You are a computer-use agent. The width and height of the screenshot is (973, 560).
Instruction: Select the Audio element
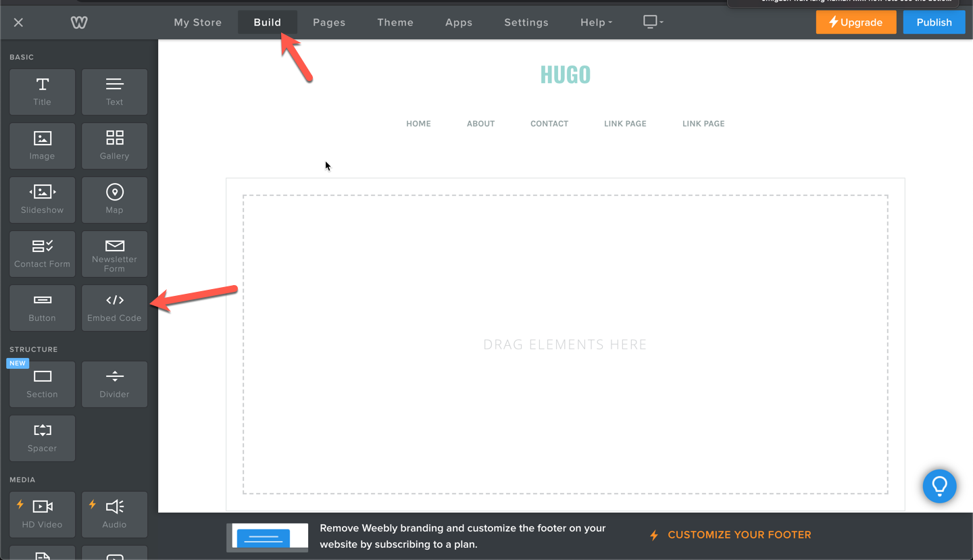point(114,515)
